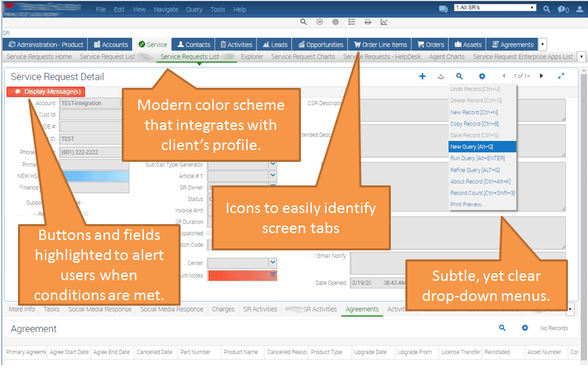The width and height of the screenshot is (588, 368).
Task: Click the red Display Message(s) button
Action: coord(46,91)
